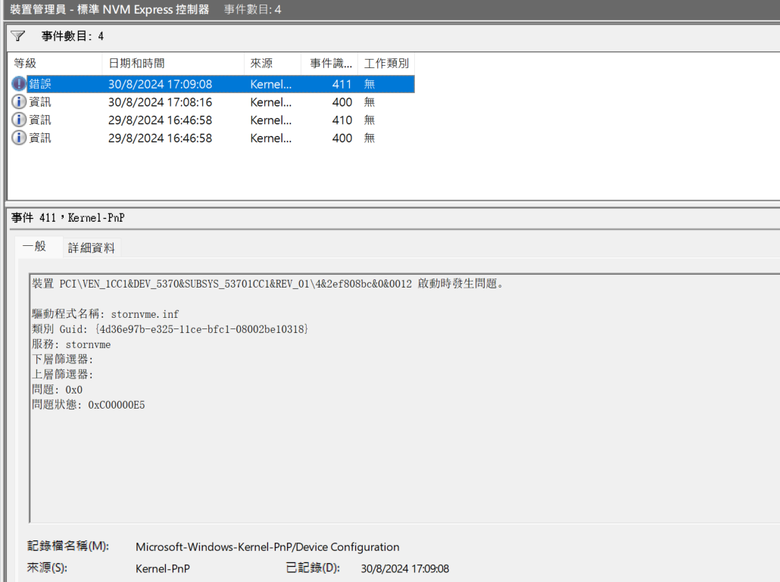Click the 問題狀態: 0xC00000E5 line
Image resolution: width=780 pixels, height=582 pixels.
[x=89, y=404]
